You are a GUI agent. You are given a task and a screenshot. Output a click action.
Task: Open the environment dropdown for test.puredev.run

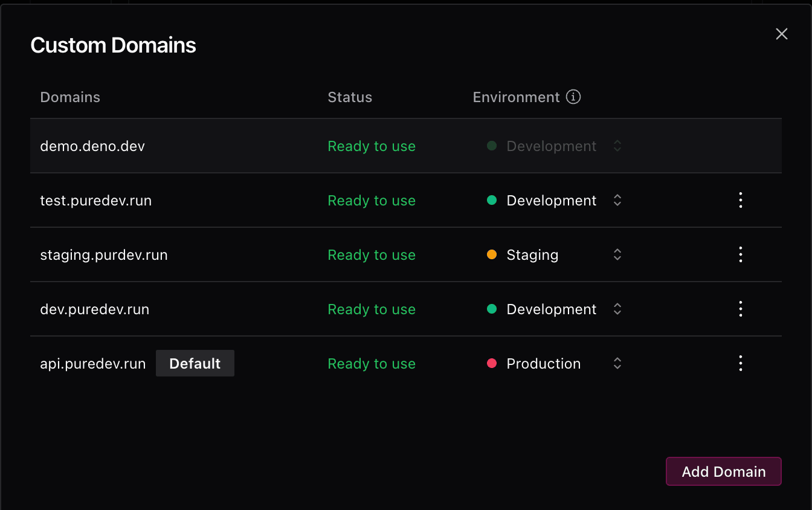pos(617,200)
